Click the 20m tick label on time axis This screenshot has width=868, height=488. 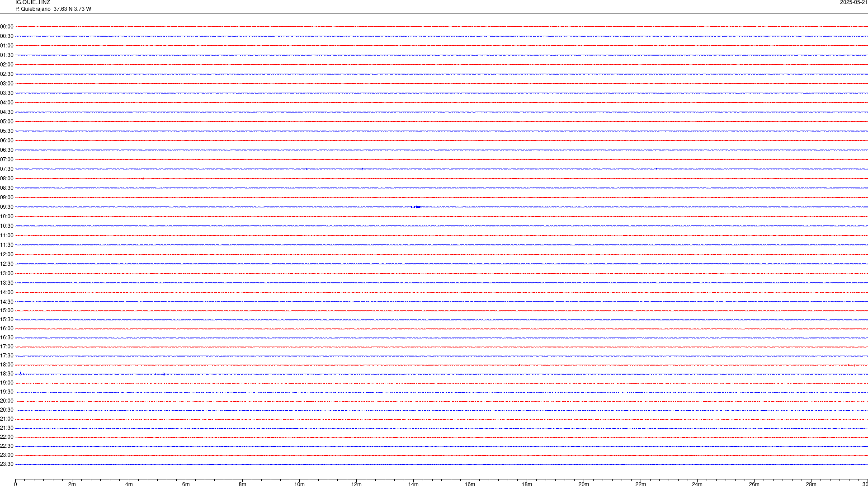[584, 484]
